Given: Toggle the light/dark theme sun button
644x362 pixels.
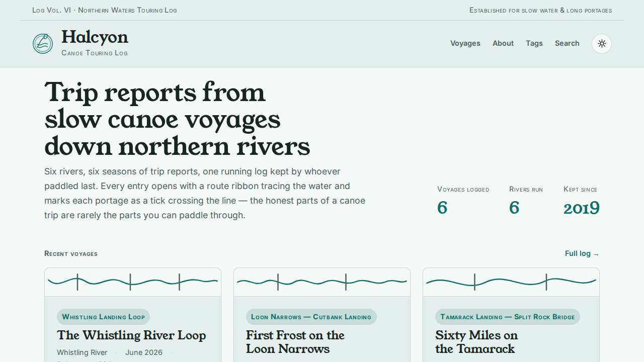Looking at the screenshot, I should click(x=602, y=44).
